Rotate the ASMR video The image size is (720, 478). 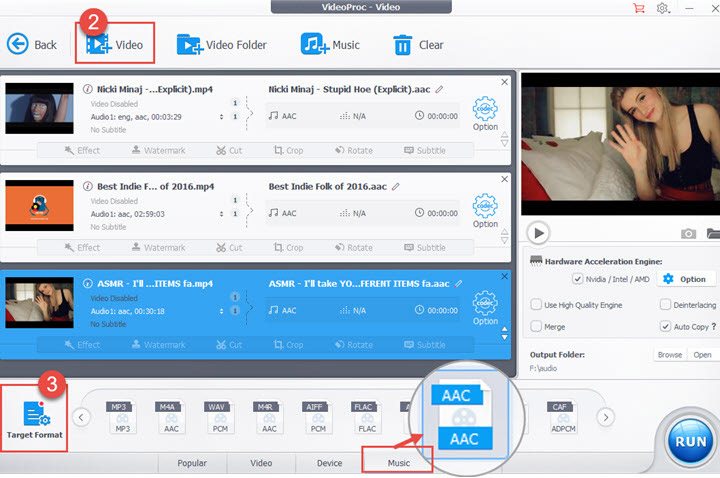354,345
